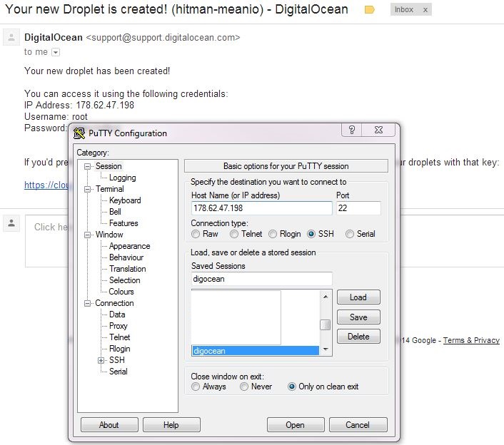The image size is (504, 445).
Task: Open Logging settings in tree
Action: coord(123,178)
